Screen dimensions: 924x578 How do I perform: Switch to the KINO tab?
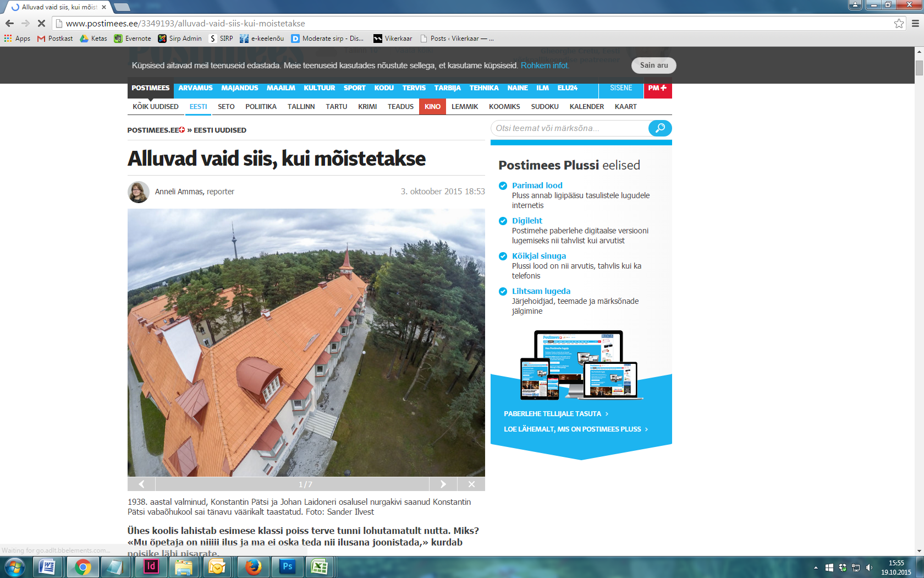[432, 107]
